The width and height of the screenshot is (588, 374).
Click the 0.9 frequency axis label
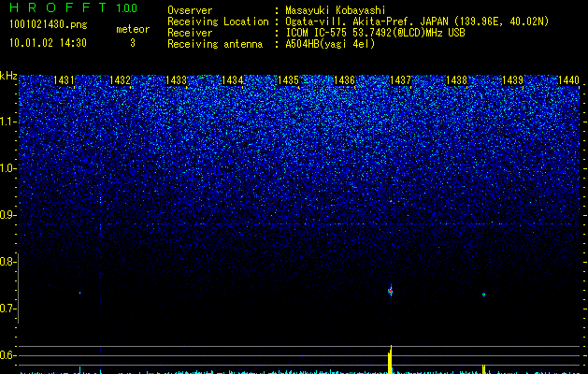[x=7, y=215]
